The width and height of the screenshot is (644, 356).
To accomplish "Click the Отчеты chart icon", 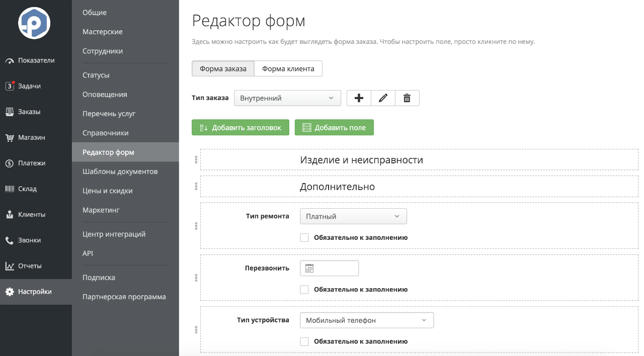I will (10, 265).
